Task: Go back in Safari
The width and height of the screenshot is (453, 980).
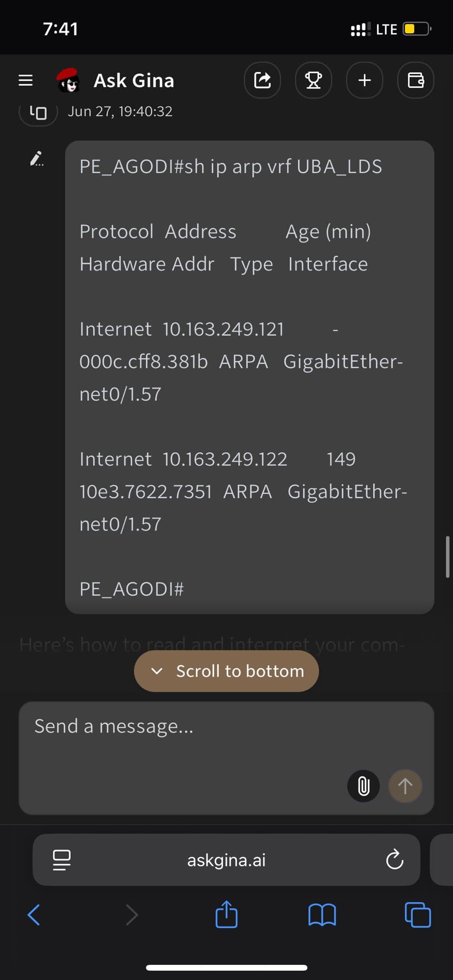Action: pos(33,914)
